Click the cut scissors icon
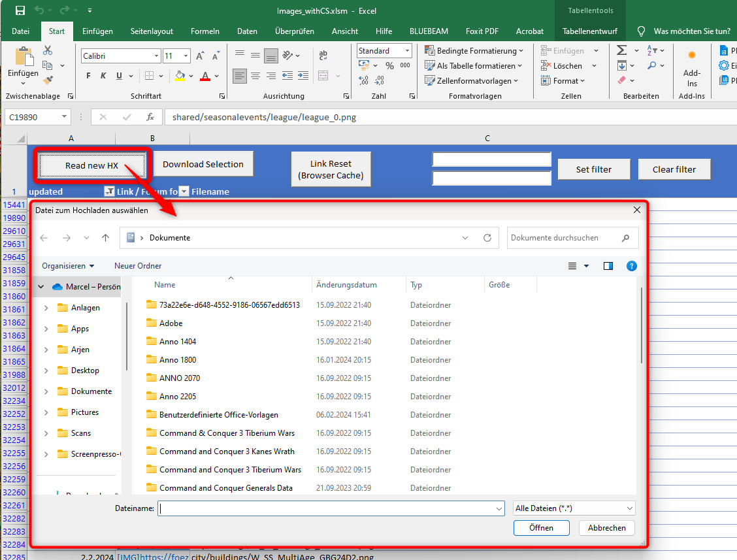This screenshot has height=560, width=737. [x=48, y=50]
